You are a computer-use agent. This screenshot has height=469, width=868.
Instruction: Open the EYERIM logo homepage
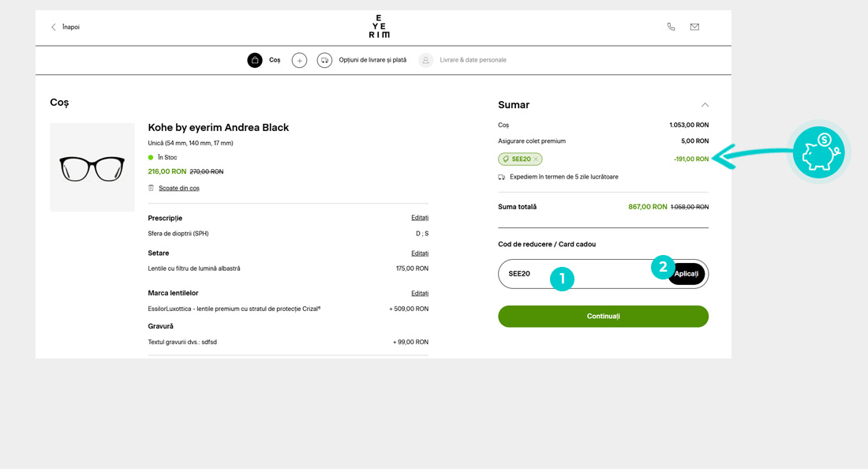point(379,26)
